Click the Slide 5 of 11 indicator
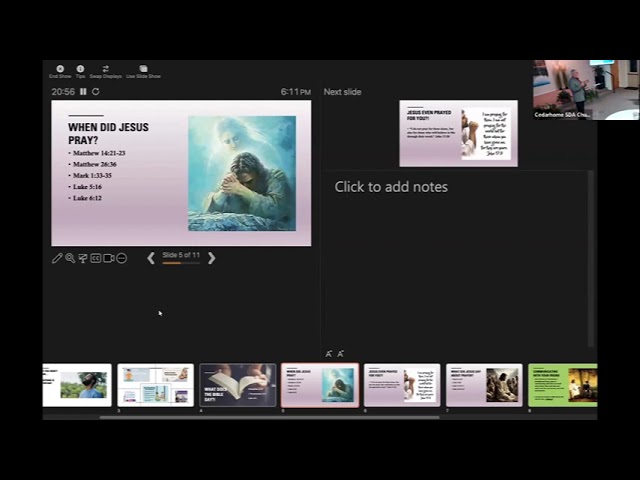This screenshot has width=640, height=480. pyautogui.click(x=181, y=255)
